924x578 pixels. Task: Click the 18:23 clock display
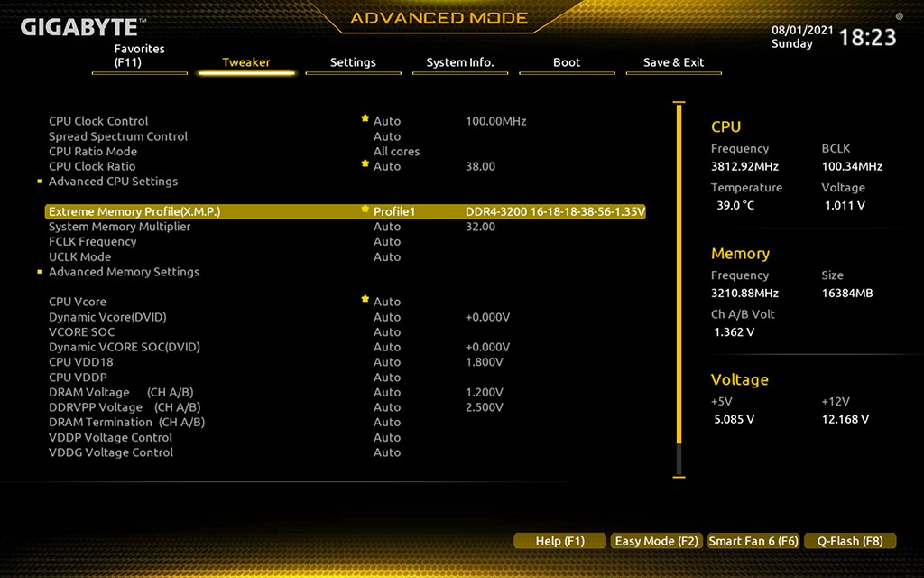[x=867, y=37]
